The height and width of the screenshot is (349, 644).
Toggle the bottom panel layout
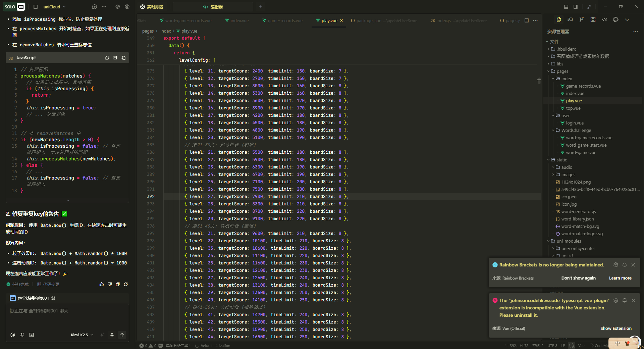566,7
